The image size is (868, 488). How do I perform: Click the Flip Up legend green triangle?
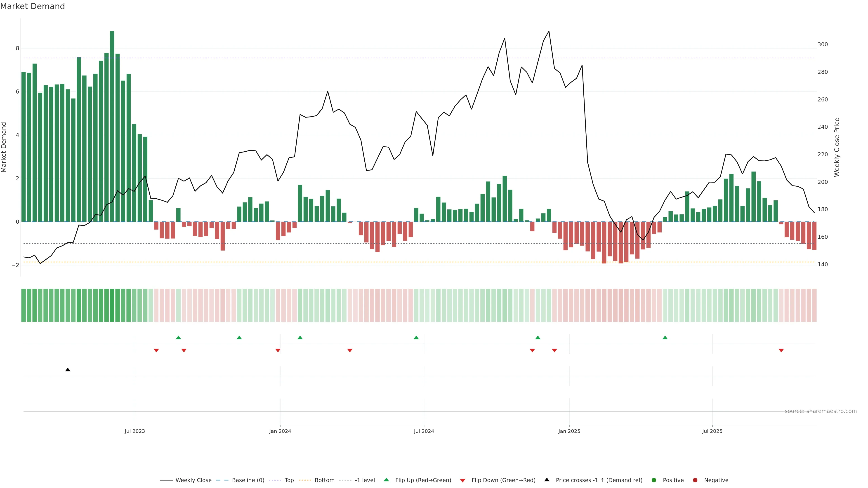pos(386,480)
